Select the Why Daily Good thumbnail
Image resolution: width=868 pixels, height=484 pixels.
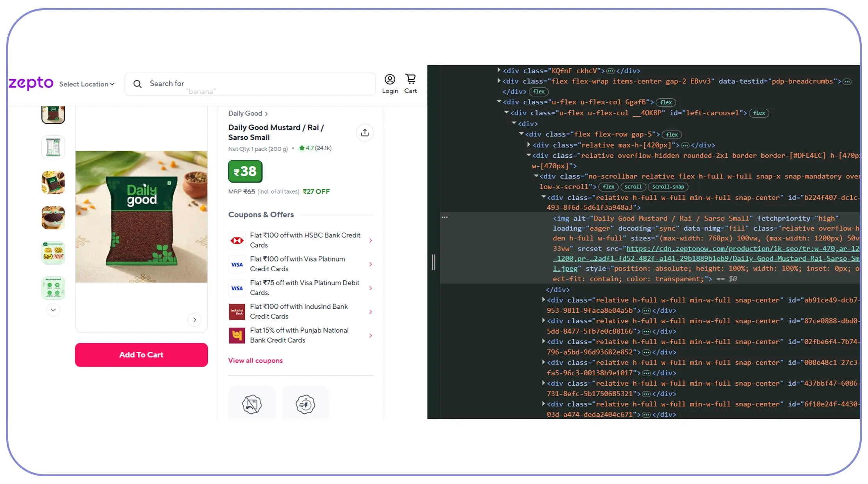[53, 288]
